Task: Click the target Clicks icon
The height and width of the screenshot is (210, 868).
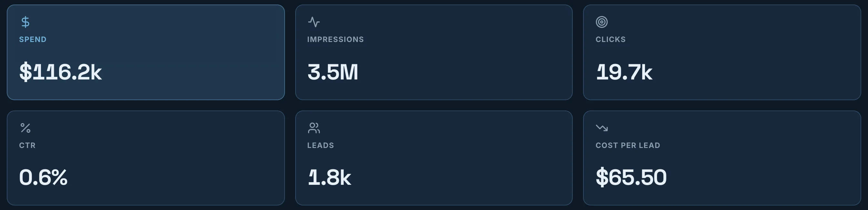Action: (x=601, y=22)
